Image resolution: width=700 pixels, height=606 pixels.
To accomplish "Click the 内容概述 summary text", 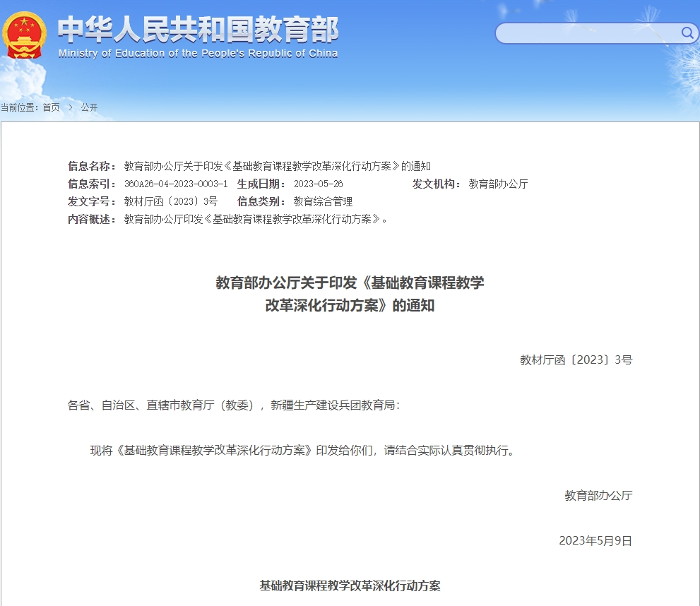I will tap(256, 219).
